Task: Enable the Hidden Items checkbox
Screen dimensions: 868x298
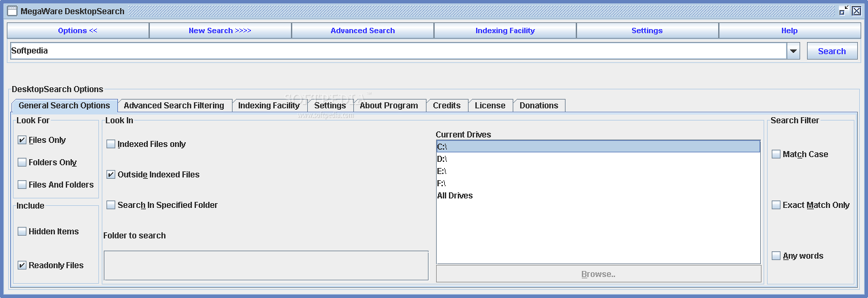Action: [22, 232]
